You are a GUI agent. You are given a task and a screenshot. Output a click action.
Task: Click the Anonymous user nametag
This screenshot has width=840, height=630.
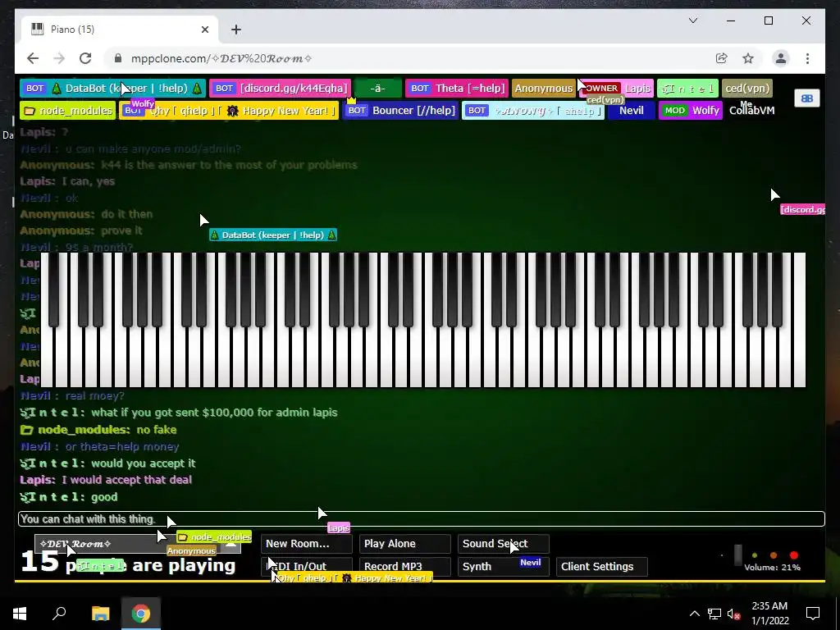pos(543,89)
